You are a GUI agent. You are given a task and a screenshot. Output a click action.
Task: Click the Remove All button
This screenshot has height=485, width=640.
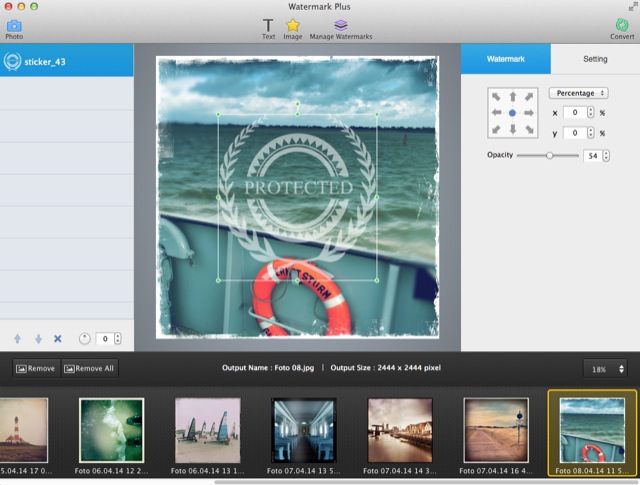(89, 368)
